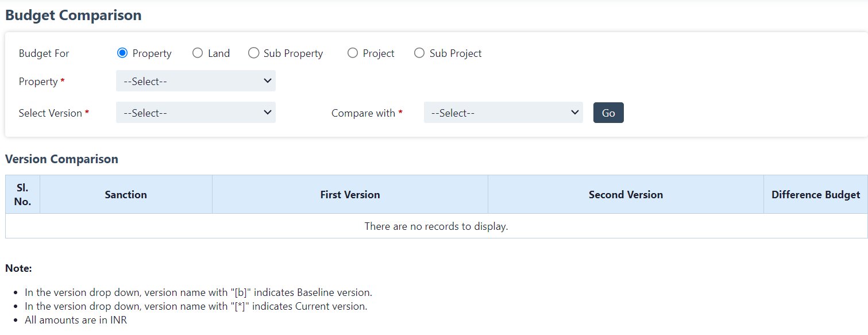The image size is (868, 335).
Task: Pick the Sub Project radio option
Action: click(x=419, y=53)
